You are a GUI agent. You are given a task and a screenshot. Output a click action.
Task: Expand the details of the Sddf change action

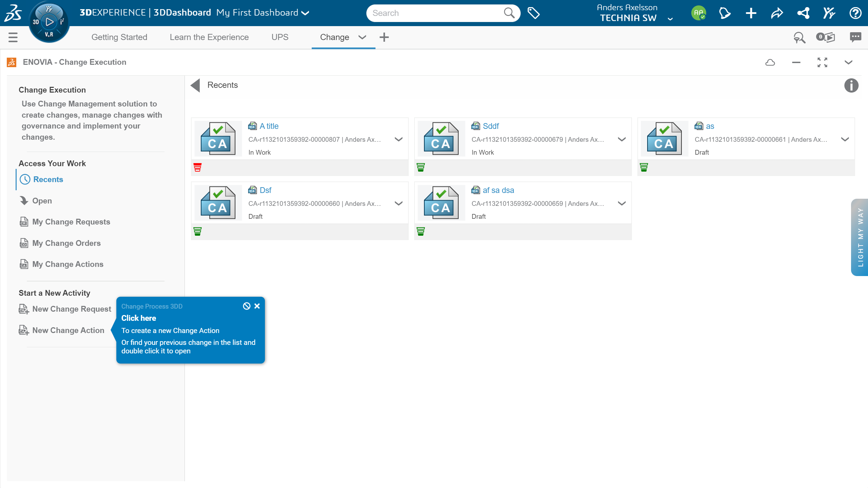(621, 139)
